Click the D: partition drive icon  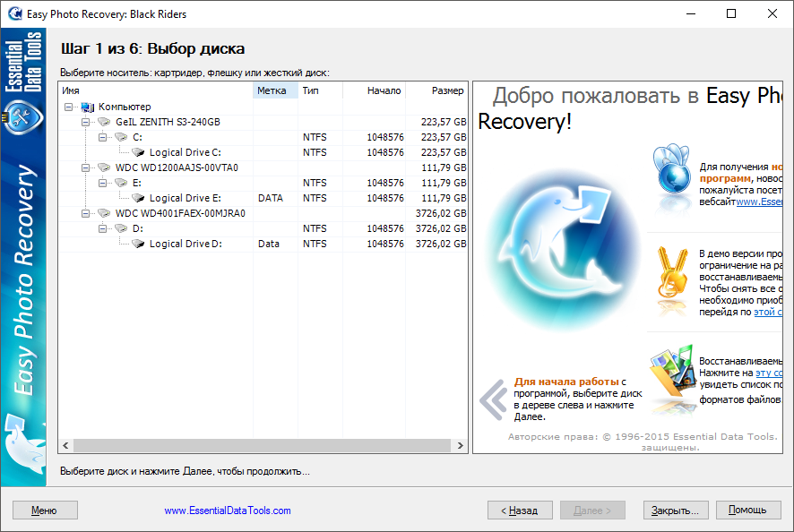(x=121, y=228)
